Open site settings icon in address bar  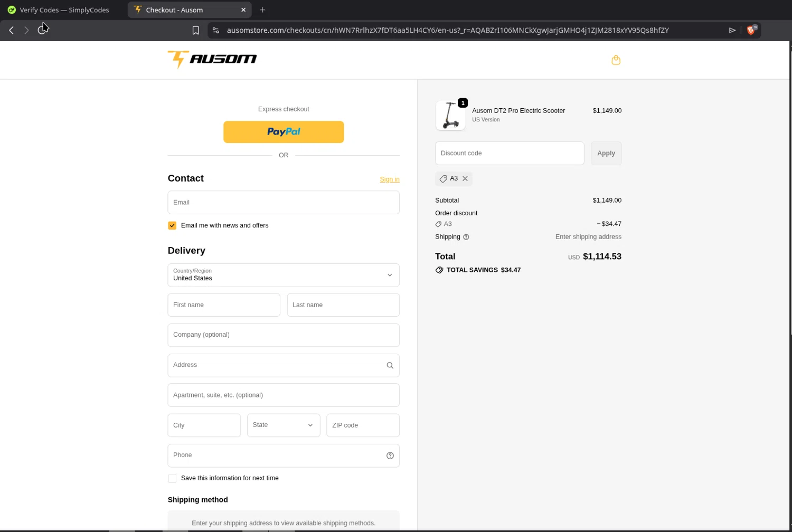click(x=215, y=30)
